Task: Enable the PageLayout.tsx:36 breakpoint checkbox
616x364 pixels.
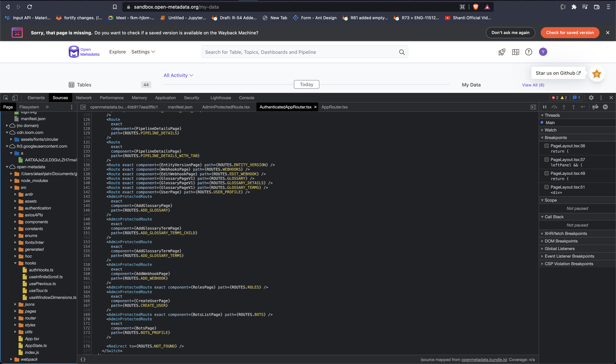Action: pyautogui.click(x=547, y=146)
